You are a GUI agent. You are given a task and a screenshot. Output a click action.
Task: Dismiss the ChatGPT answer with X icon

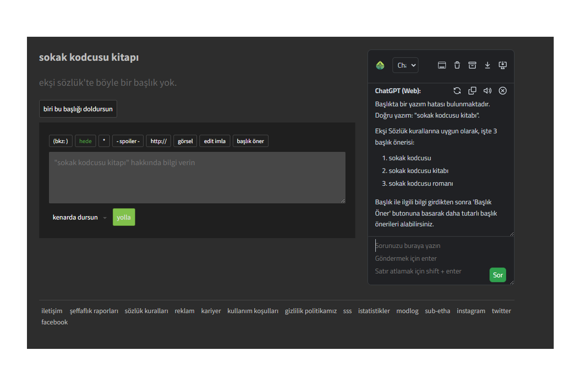(x=503, y=91)
